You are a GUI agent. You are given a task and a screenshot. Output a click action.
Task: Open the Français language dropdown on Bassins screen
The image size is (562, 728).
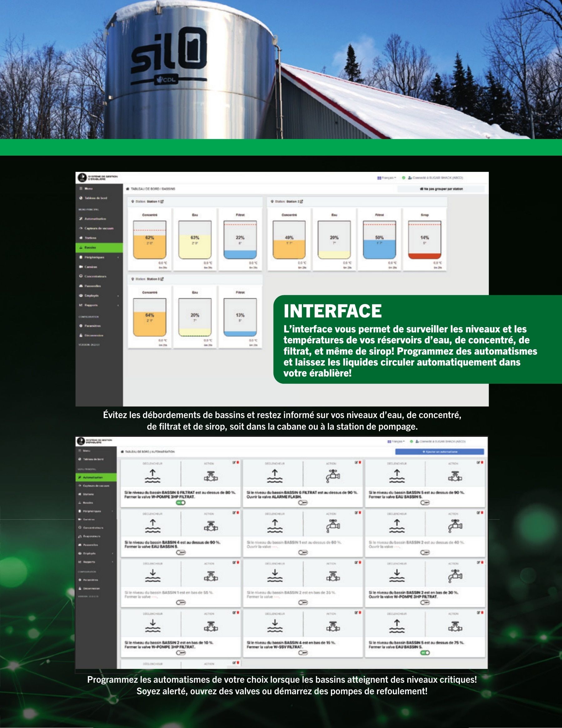[x=387, y=178]
